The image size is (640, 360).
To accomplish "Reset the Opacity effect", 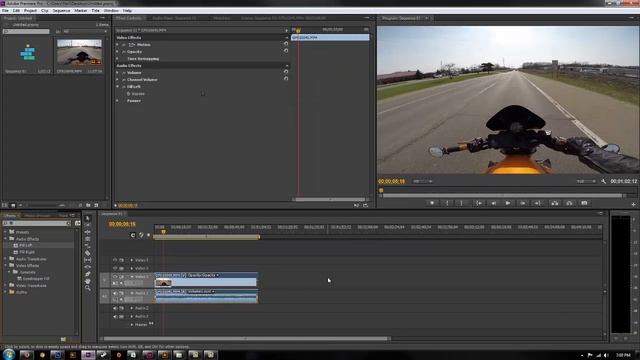I will [x=286, y=51].
